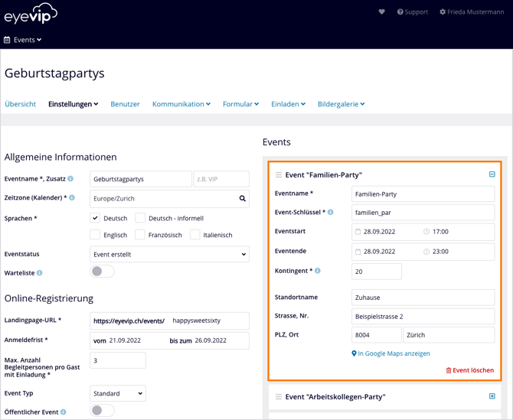Click info icon next to Kontingent label

pos(318,271)
